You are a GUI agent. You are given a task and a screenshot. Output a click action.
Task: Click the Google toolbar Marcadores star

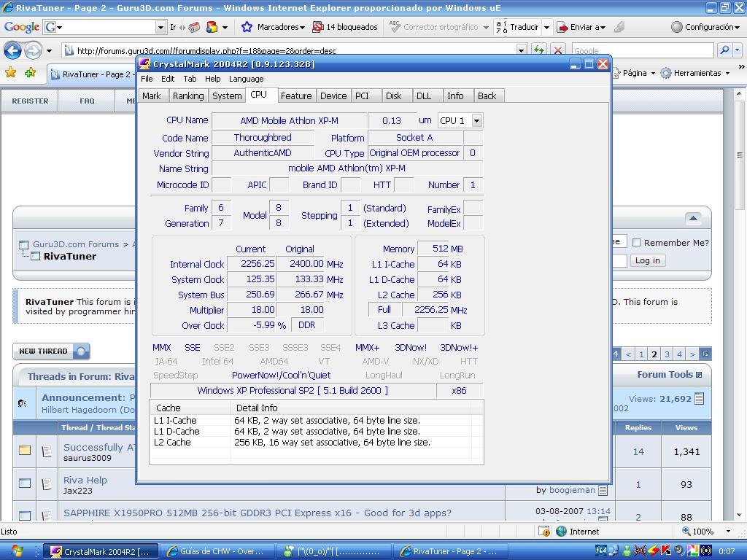point(247,27)
